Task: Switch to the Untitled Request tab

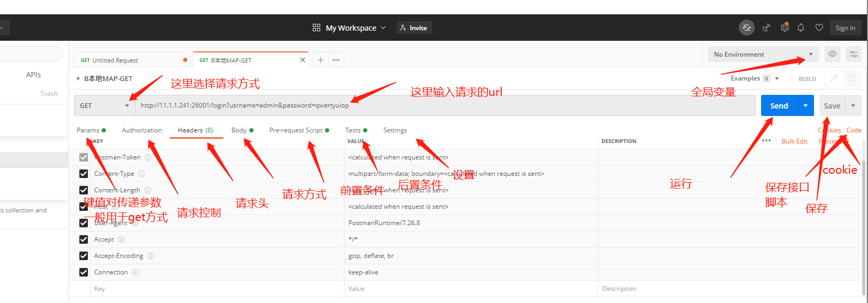Action: coord(133,60)
